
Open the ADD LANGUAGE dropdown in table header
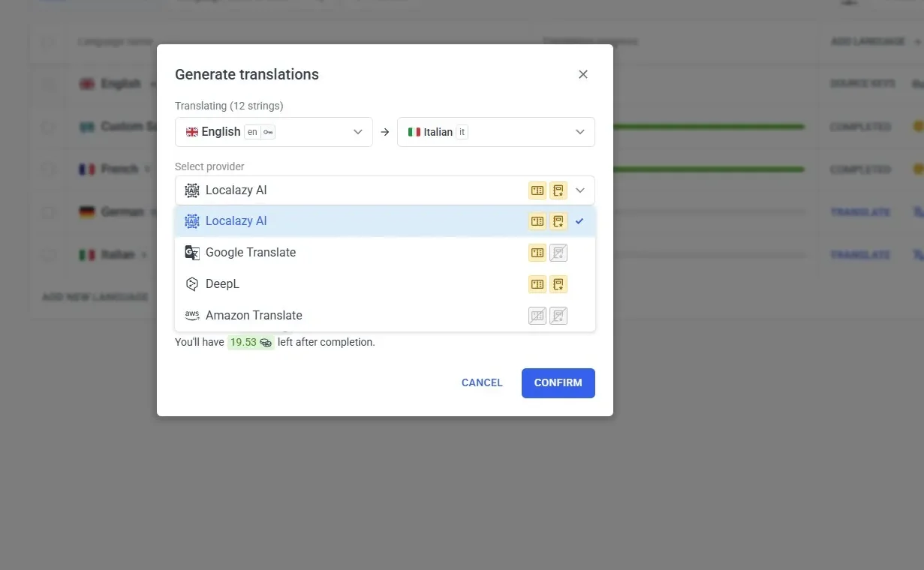[x=875, y=41]
